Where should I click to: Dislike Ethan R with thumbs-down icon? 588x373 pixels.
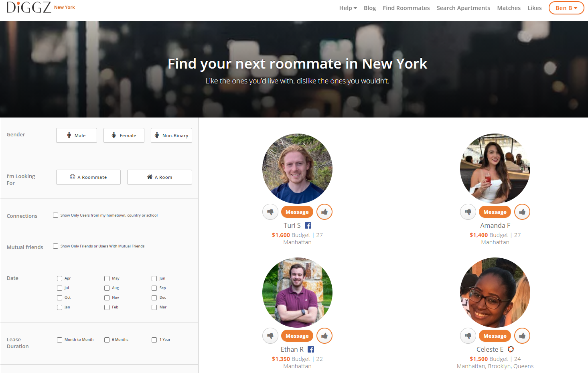tap(270, 336)
